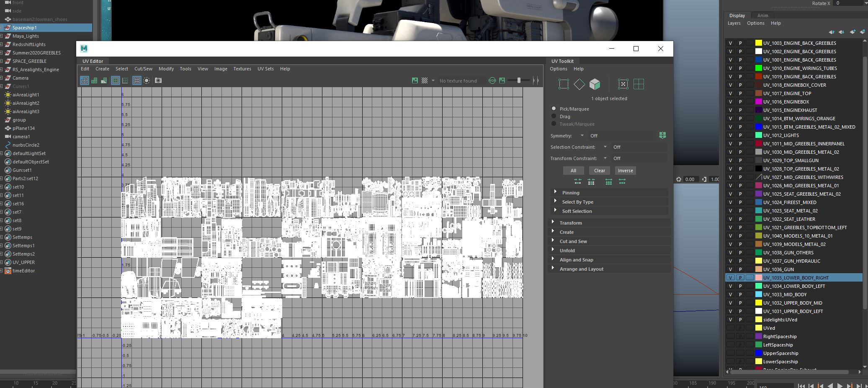Switch to the Anim tab
868x388 pixels.
point(762,16)
